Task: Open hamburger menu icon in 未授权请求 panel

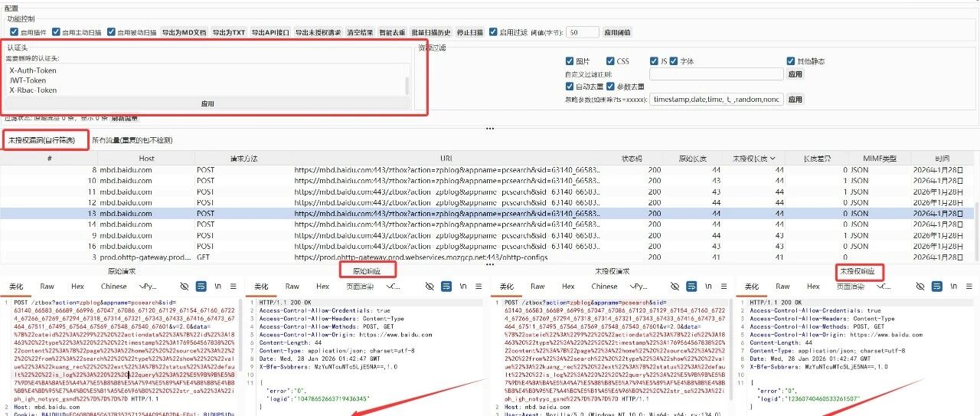Action: click(x=724, y=287)
